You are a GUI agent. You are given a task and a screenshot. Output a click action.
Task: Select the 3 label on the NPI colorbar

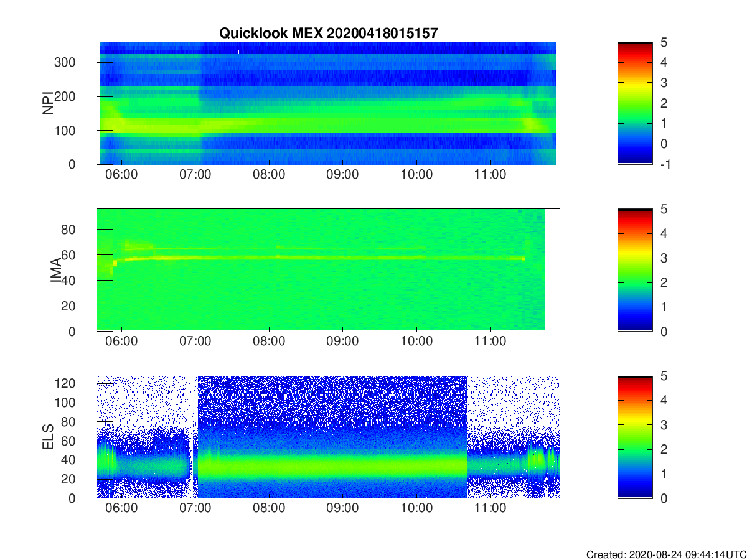click(x=664, y=83)
